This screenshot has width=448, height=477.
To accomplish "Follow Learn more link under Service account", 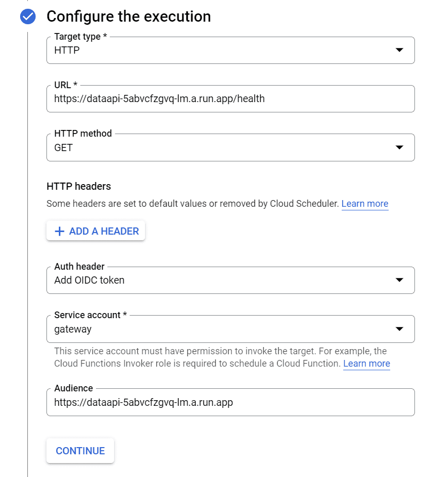I will point(366,364).
